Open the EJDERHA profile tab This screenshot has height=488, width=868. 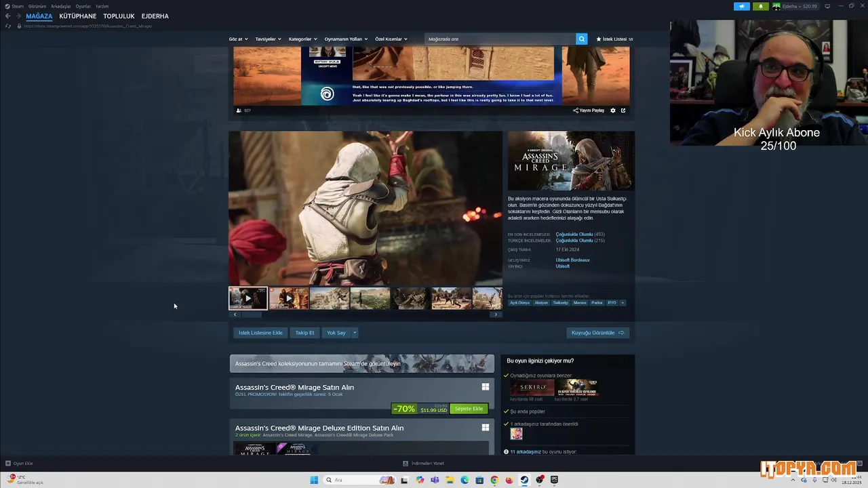pyautogui.click(x=155, y=16)
